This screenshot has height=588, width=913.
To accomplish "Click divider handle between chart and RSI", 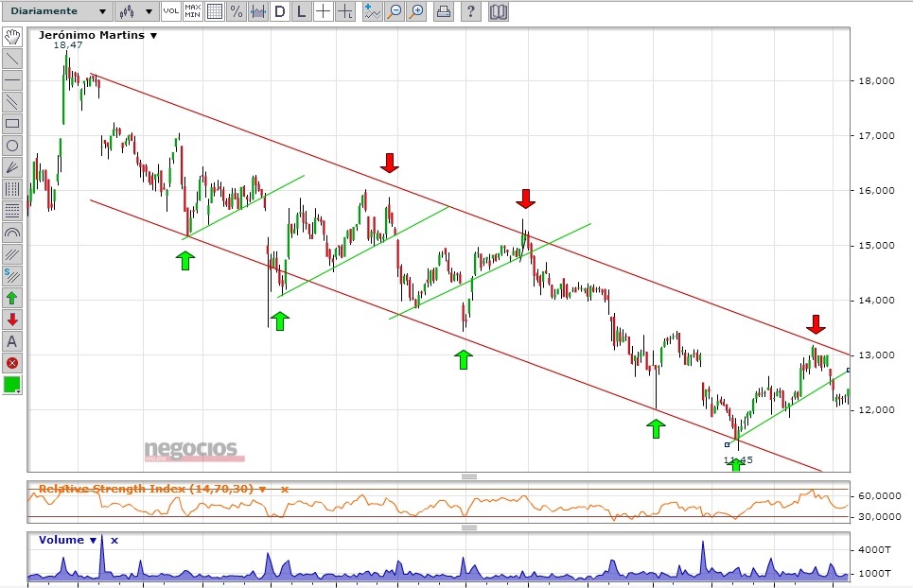I will pos(469,476).
